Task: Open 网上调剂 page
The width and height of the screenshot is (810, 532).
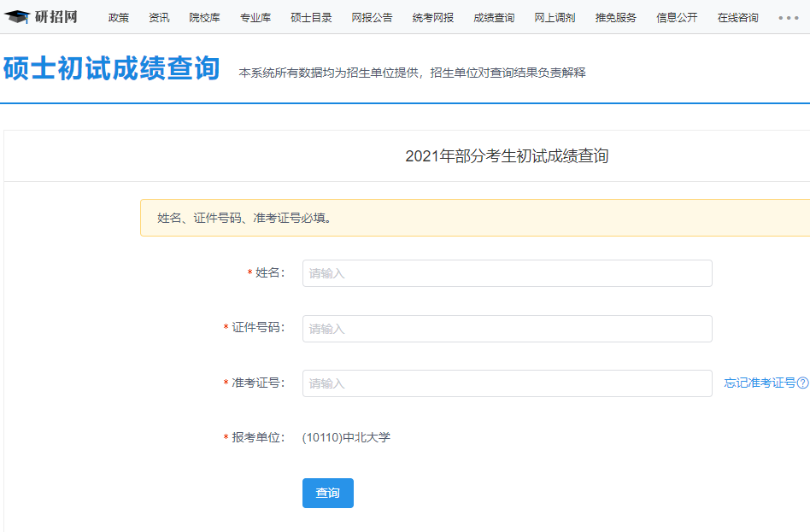Action: click(556, 16)
